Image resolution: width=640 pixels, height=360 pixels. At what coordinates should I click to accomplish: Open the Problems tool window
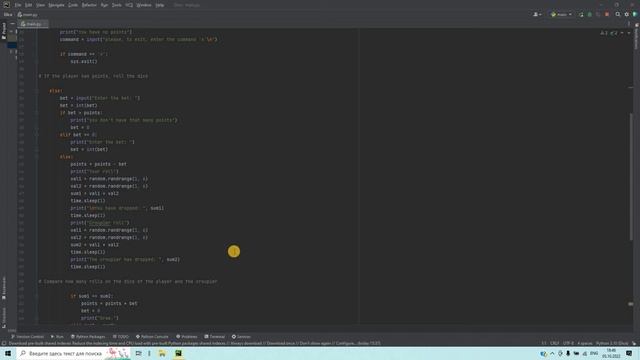click(187, 337)
